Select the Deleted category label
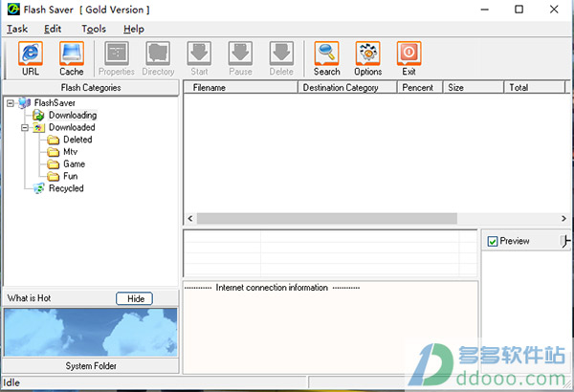574x392 pixels. [x=77, y=140]
